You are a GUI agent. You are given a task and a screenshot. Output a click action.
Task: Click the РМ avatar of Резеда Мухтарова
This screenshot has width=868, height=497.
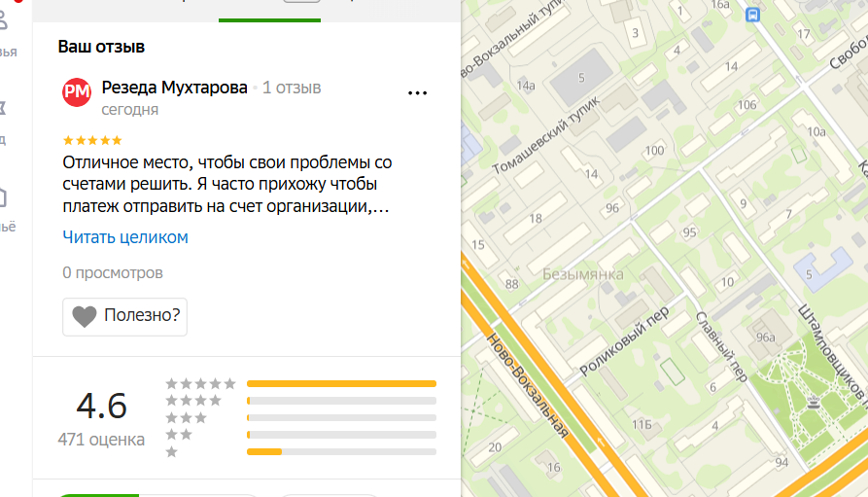coord(77,92)
